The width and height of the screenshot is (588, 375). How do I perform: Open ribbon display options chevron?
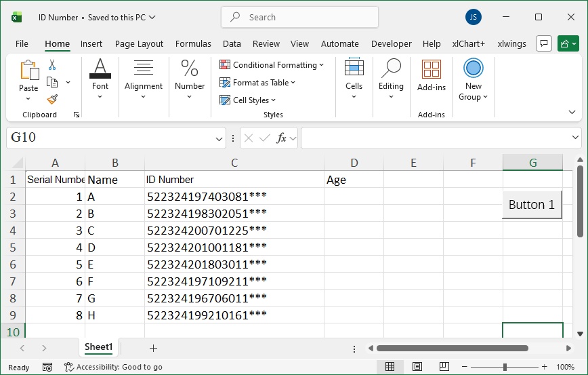[572, 112]
